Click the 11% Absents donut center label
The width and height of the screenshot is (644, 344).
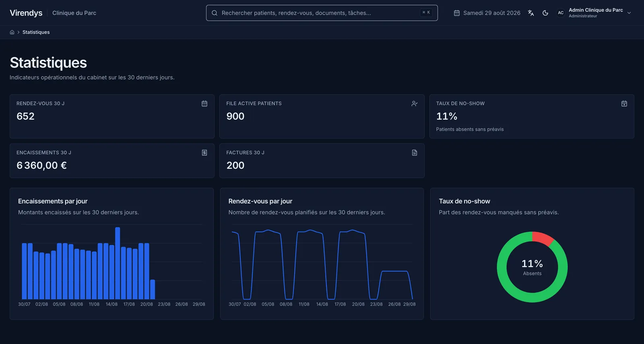[532, 267]
